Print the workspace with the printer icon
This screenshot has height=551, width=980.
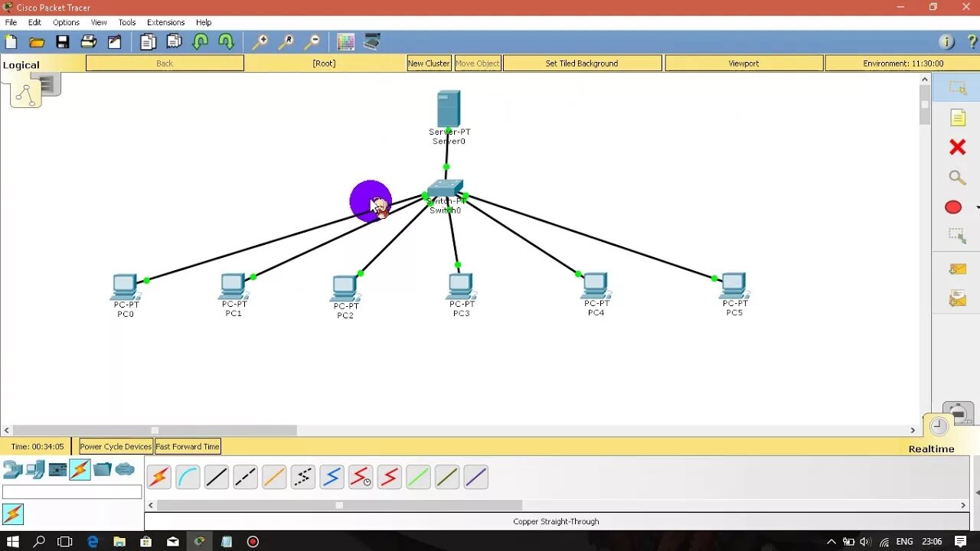click(89, 42)
